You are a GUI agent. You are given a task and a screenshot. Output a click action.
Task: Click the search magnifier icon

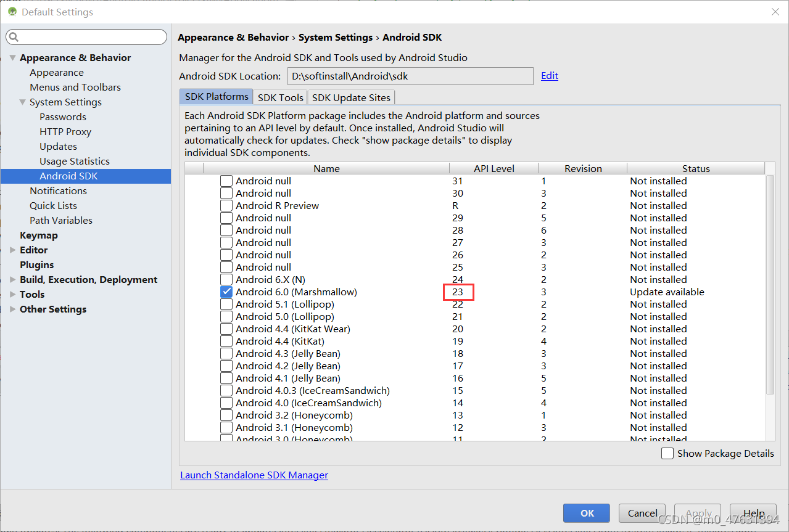pos(14,38)
